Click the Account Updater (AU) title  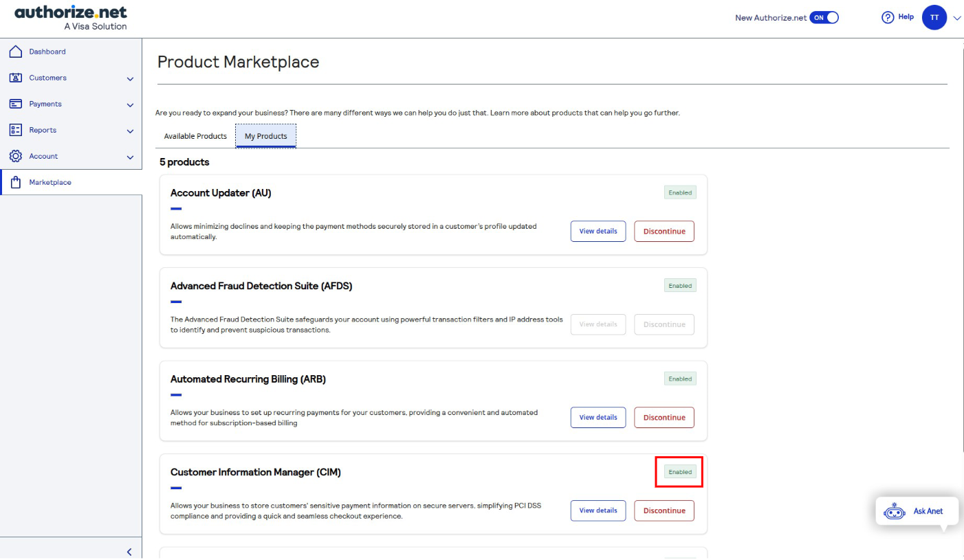[221, 193]
